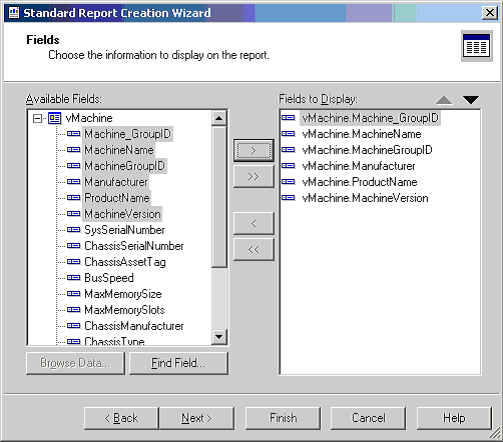This screenshot has height=442, width=503.
Task: Click field icon beside Machine_GroupID in tree
Action: (73, 134)
